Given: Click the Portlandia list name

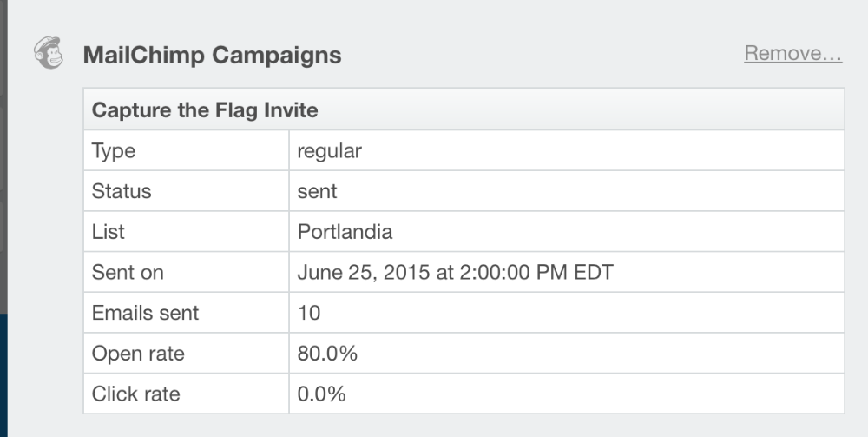Looking at the screenshot, I should tap(345, 232).
